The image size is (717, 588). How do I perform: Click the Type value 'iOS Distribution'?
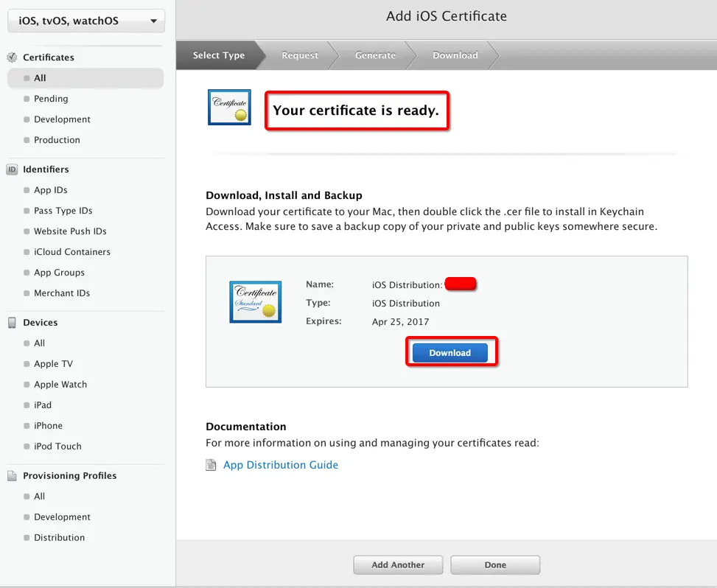click(x=405, y=304)
